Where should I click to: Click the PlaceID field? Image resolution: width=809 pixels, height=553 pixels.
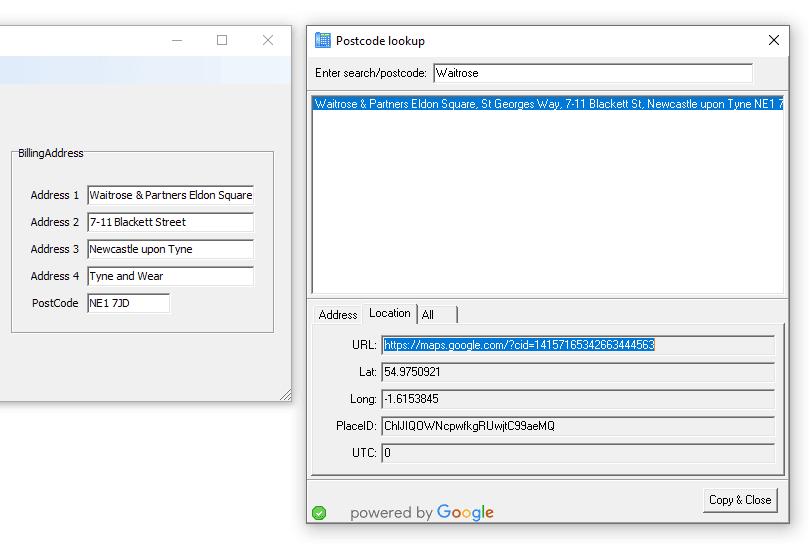tap(578, 426)
